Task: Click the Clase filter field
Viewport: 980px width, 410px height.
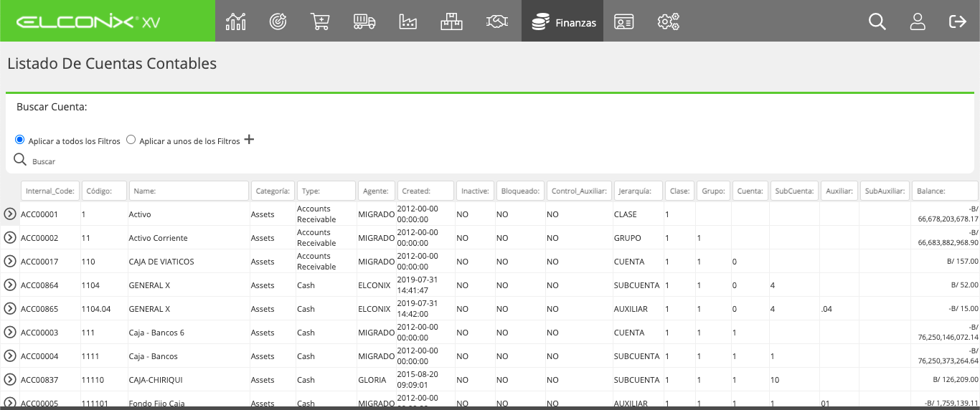Action: pos(679,191)
